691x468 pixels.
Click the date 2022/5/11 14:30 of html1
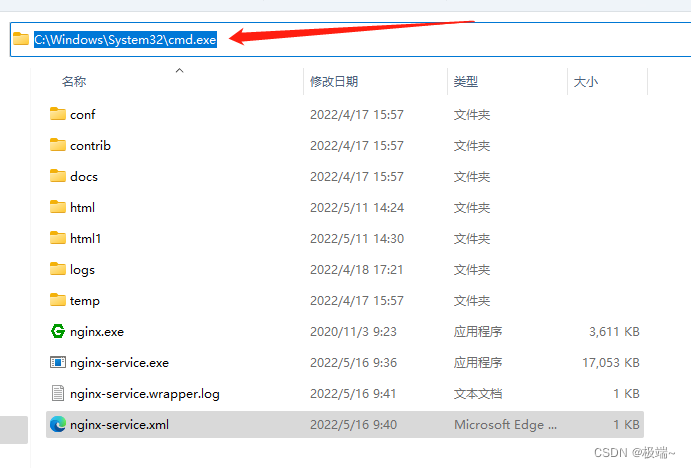point(357,238)
